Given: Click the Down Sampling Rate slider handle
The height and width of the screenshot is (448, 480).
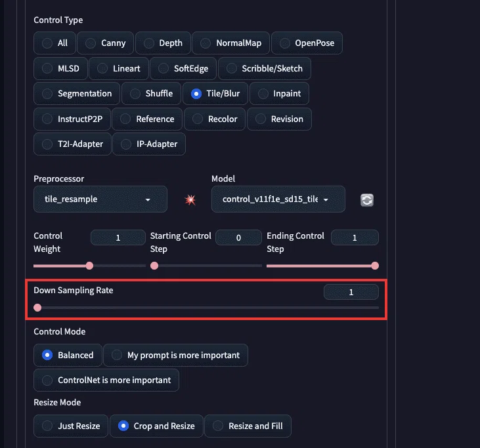Looking at the screenshot, I should point(37,308).
